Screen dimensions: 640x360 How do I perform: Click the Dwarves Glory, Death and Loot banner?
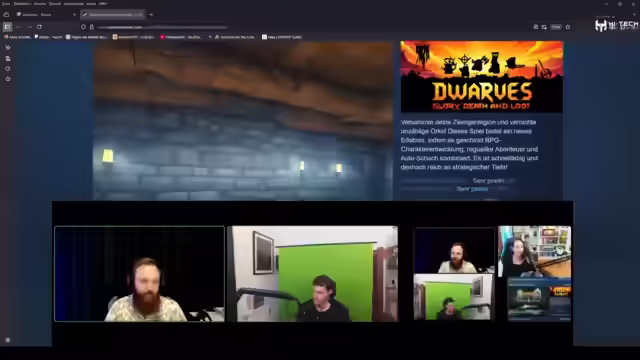click(x=482, y=77)
